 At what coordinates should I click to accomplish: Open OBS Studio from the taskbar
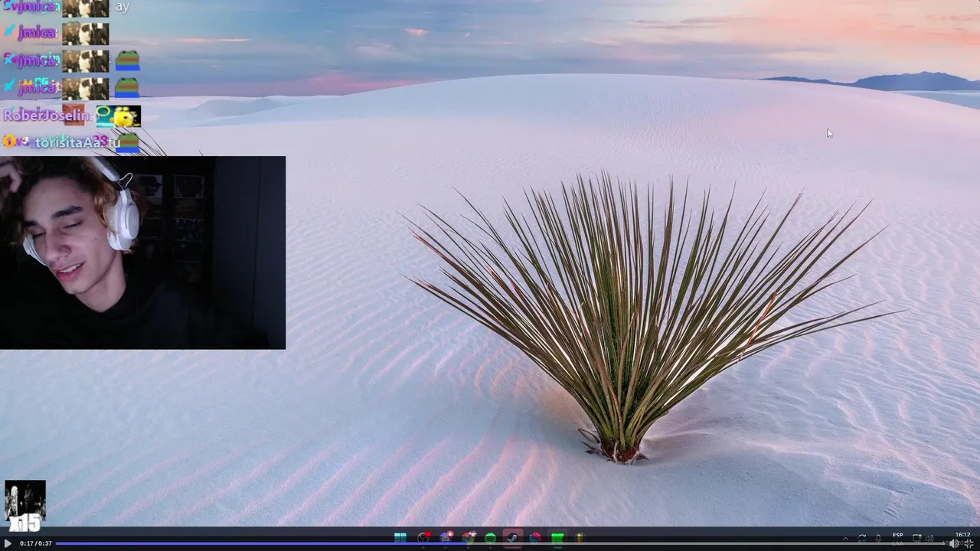click(x=423, y=537)
